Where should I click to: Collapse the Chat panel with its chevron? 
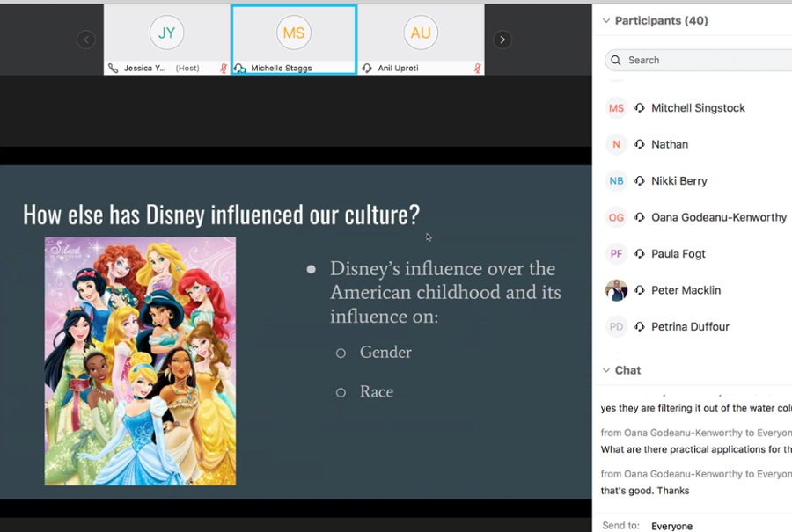(x=606, y=370)
